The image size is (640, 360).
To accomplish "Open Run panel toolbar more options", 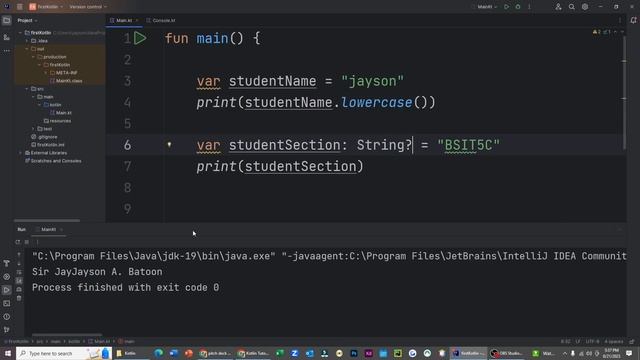I will [x=37, y=242].
